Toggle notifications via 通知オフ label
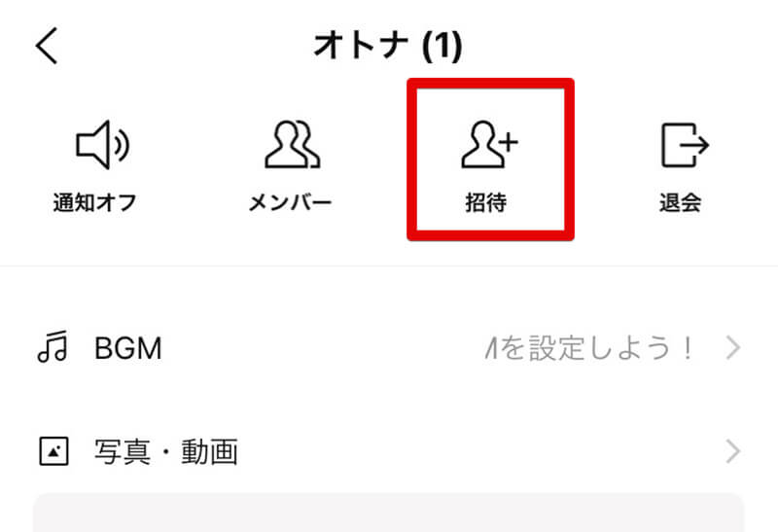The width and height of the screenshot is (778, 532). click(x=94, y=202)
